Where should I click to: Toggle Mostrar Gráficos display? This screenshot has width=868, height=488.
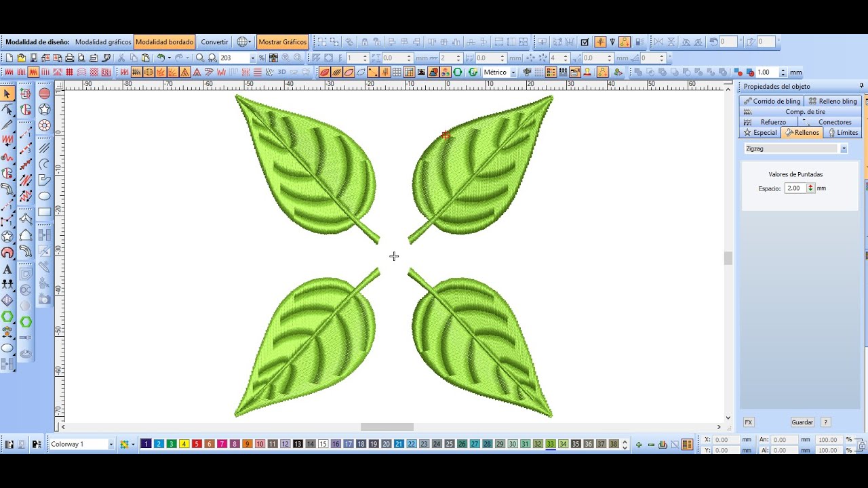point(282,42)
